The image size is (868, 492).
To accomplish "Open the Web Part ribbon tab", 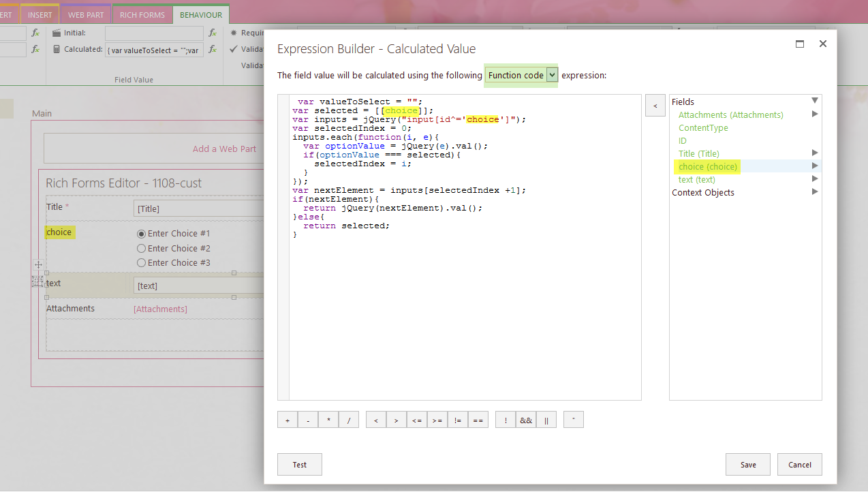I will 86,15.
